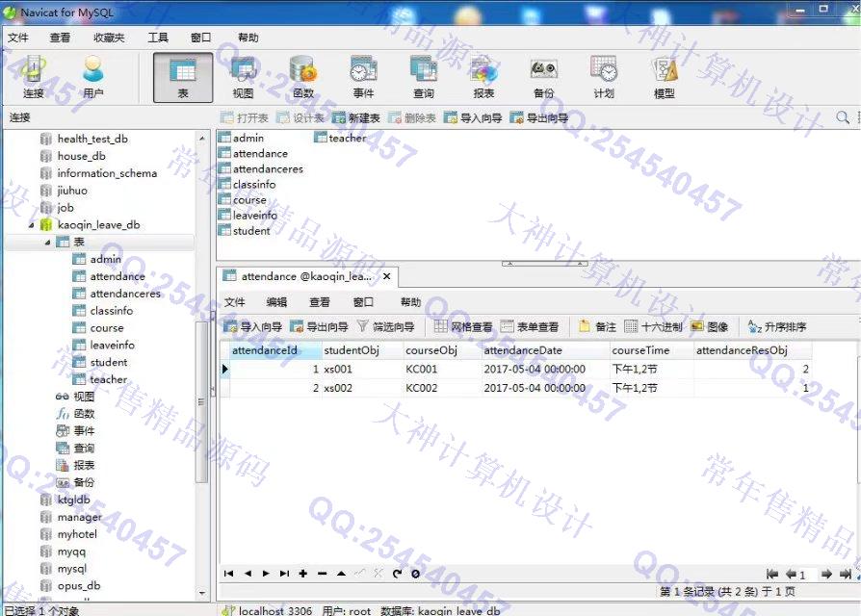The image size is (861, 616).
Task: Click the refresh records icon
Action: tap(397, 574)
